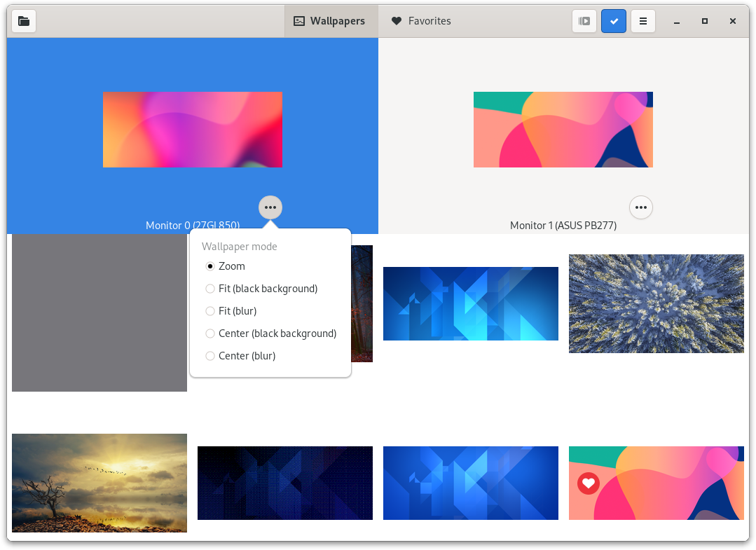Select the Monitor 1 (ASUS PB277) preview

563,130
